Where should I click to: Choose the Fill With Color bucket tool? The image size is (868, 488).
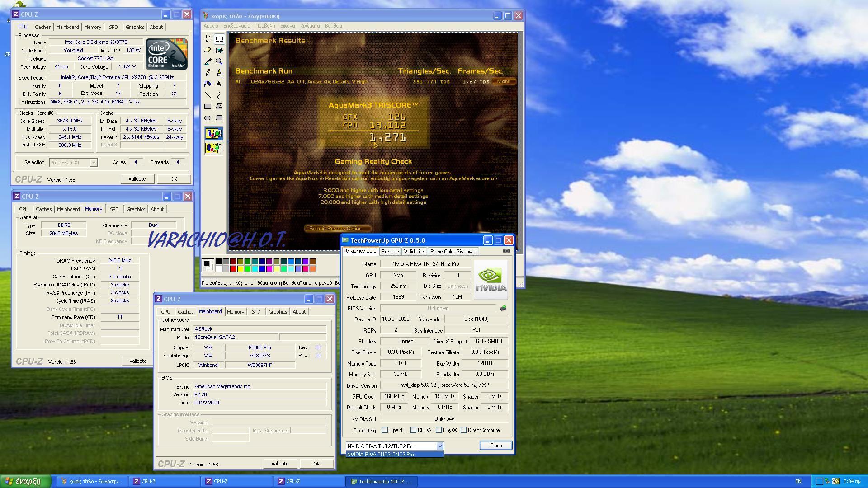tap(219, 50)
